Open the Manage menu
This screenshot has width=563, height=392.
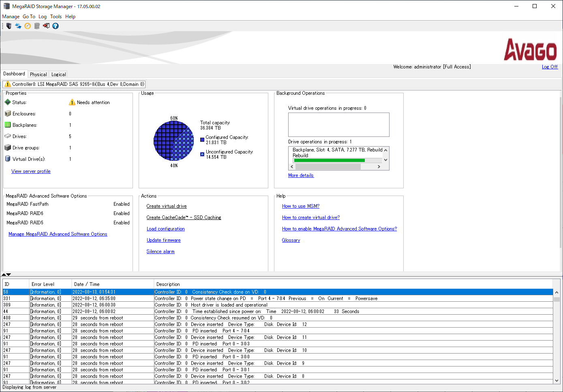pyautogui.click(x=11, y=17)
